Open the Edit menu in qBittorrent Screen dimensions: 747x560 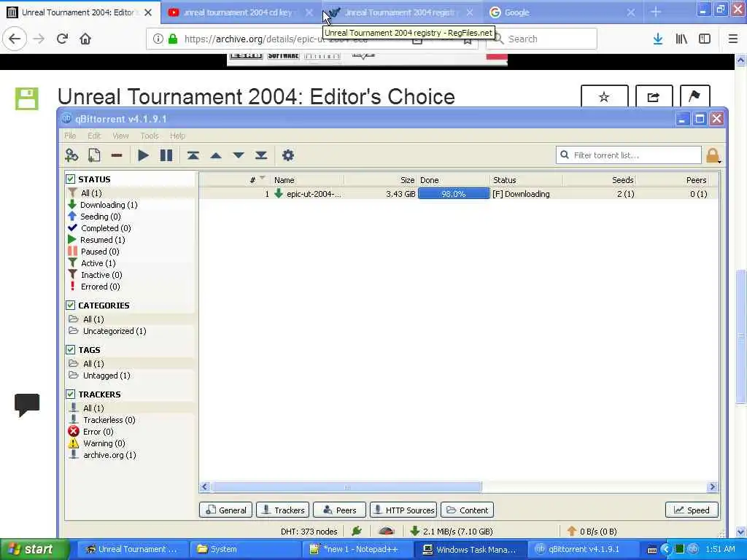(x=94, y=136)
